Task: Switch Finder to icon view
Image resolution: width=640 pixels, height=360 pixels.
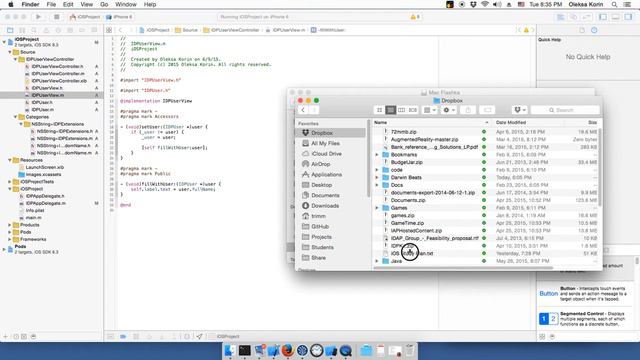Action: (379, 110)
